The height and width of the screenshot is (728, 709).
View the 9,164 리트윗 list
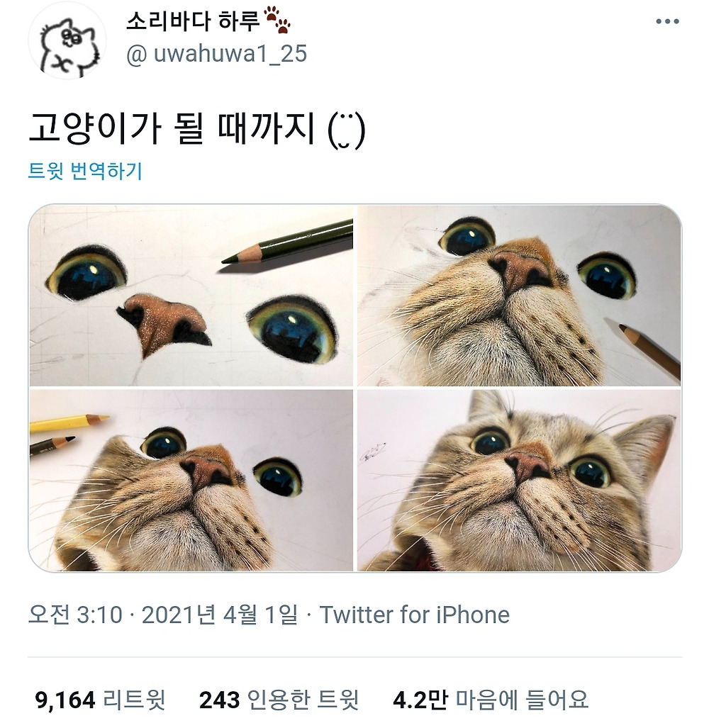click(100, 700)
